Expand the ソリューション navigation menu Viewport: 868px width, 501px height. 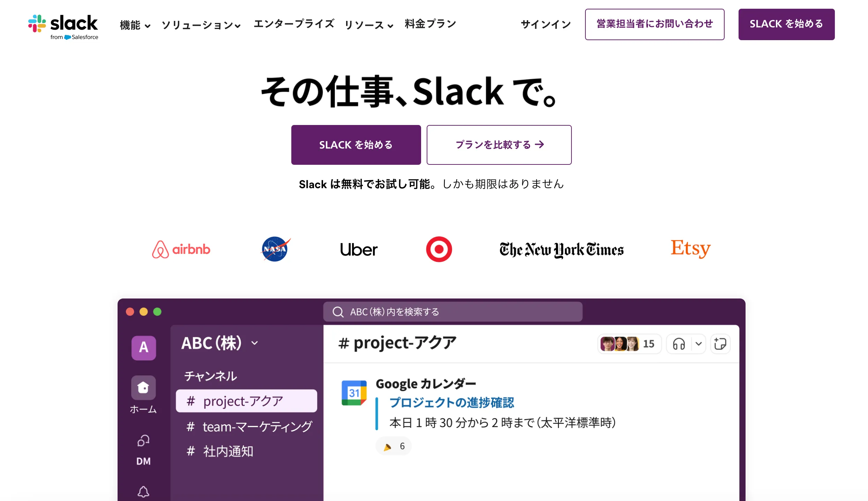pos(201,25)
